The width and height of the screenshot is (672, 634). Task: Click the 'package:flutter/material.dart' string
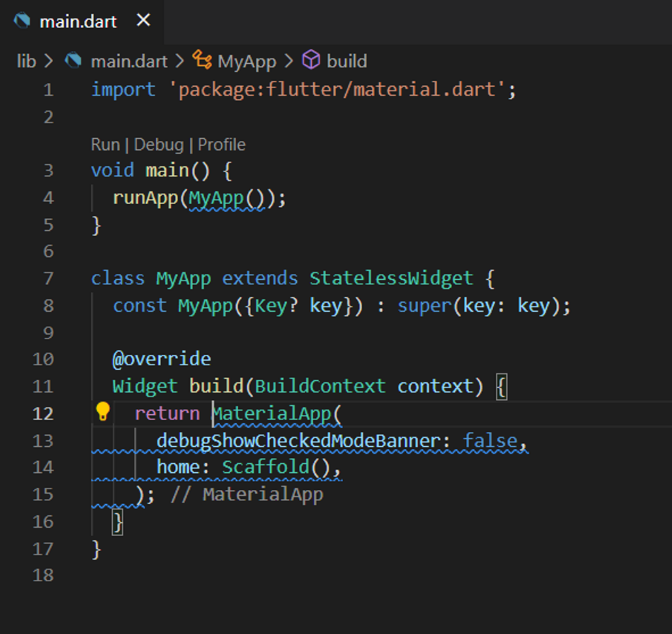click(337, 90)
